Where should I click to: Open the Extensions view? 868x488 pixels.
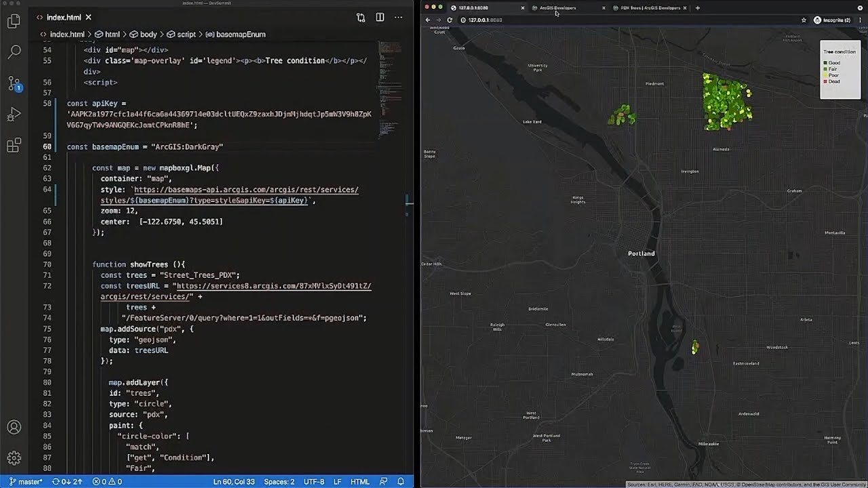click(14, 146)
